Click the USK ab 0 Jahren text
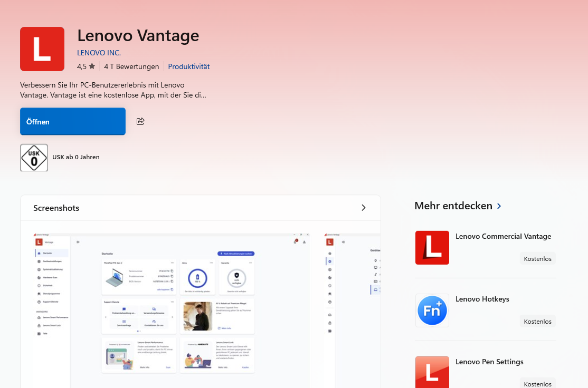 [x=76, y=157]
